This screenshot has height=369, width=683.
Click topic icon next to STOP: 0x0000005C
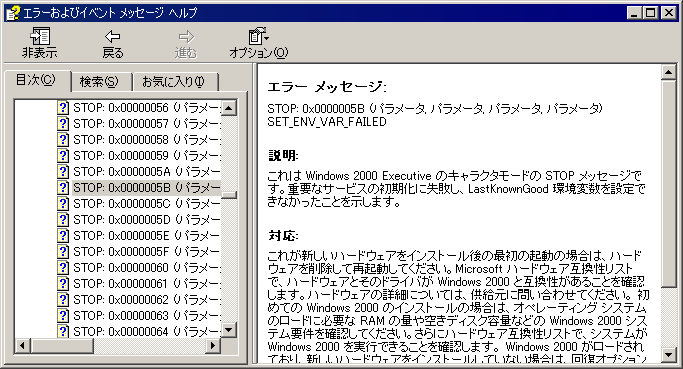63,203
